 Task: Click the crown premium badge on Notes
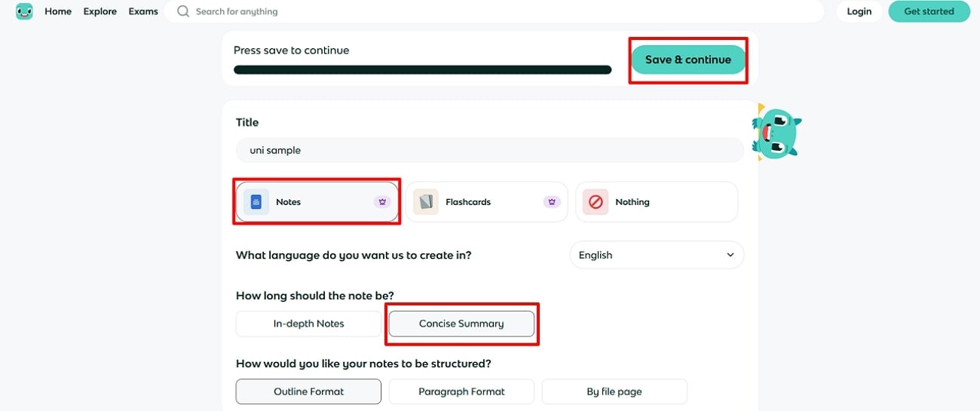coord(381,202)
